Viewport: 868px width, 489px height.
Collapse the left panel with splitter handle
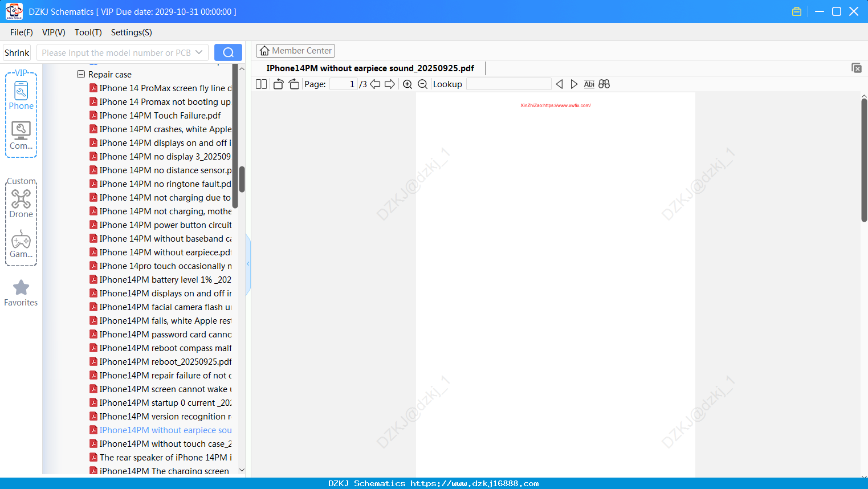click(248, 264)
